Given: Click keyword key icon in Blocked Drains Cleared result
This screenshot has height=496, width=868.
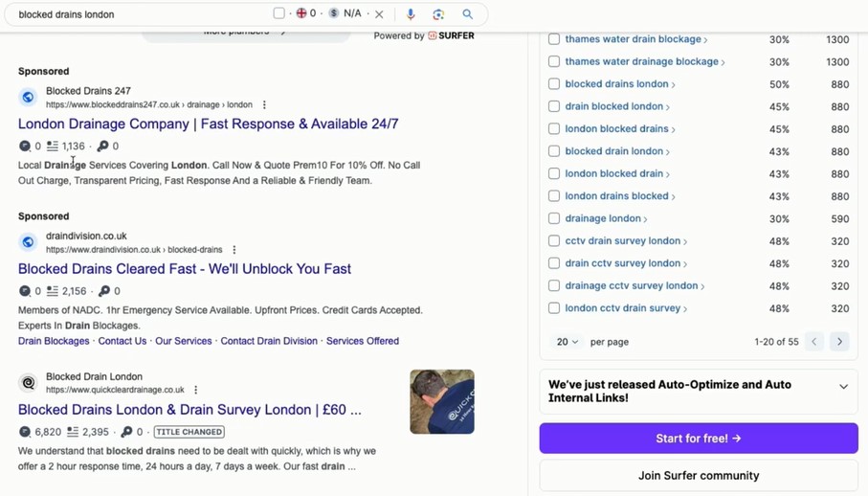Looking at the screenshot, I should click(x=103, y=291).
